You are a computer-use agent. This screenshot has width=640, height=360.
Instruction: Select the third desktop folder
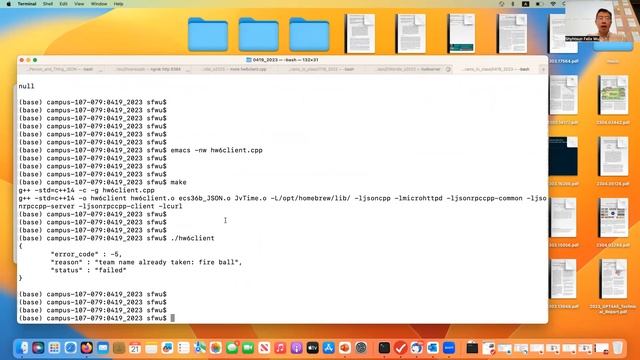pyautogui.click(x=309, y=34)
